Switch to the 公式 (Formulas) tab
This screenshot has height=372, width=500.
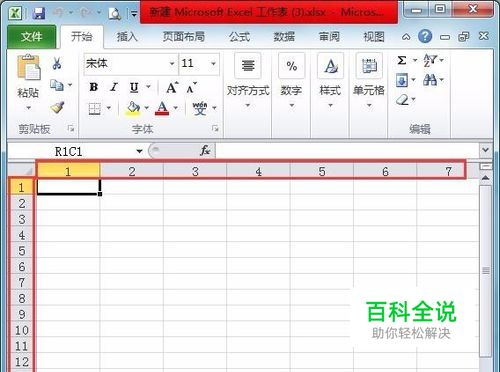point(239,36)
